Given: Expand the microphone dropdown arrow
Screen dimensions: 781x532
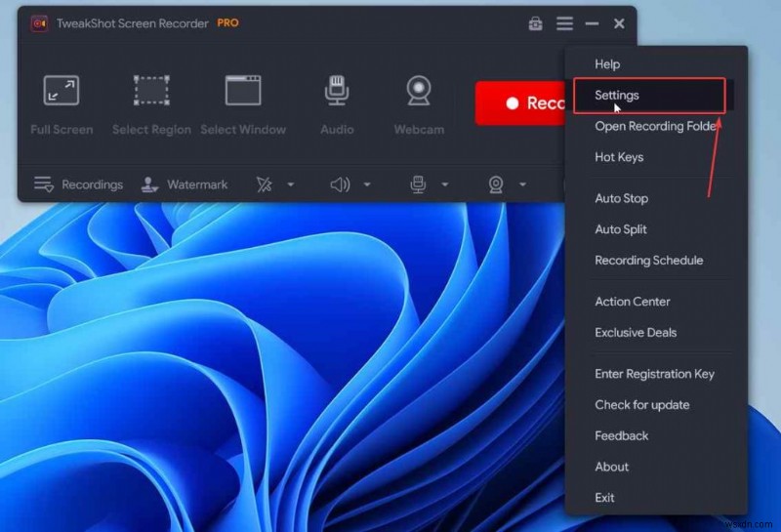Looking at the screenshot, I should [445, 184].
